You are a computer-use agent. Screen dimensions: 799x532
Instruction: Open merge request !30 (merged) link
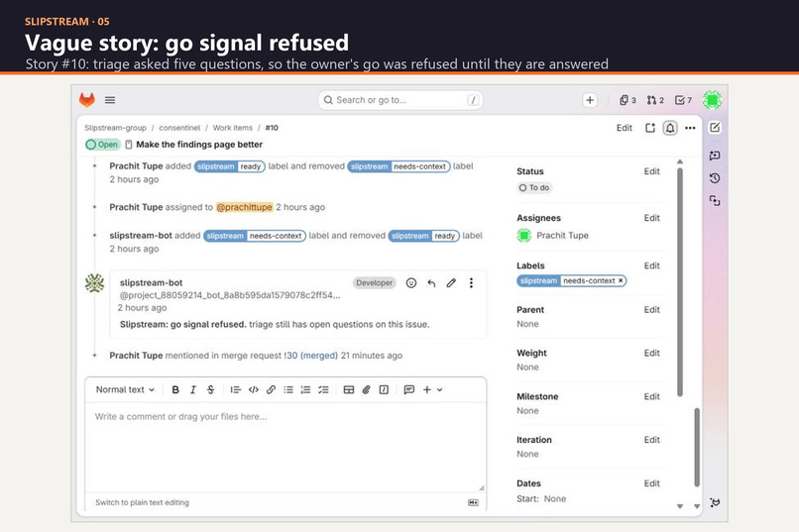coord(311,356)
